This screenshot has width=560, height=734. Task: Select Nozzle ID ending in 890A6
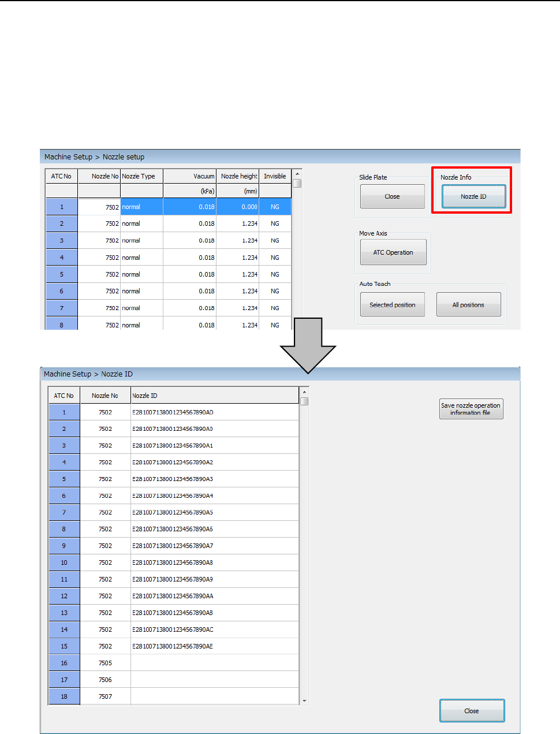[215, 529]
